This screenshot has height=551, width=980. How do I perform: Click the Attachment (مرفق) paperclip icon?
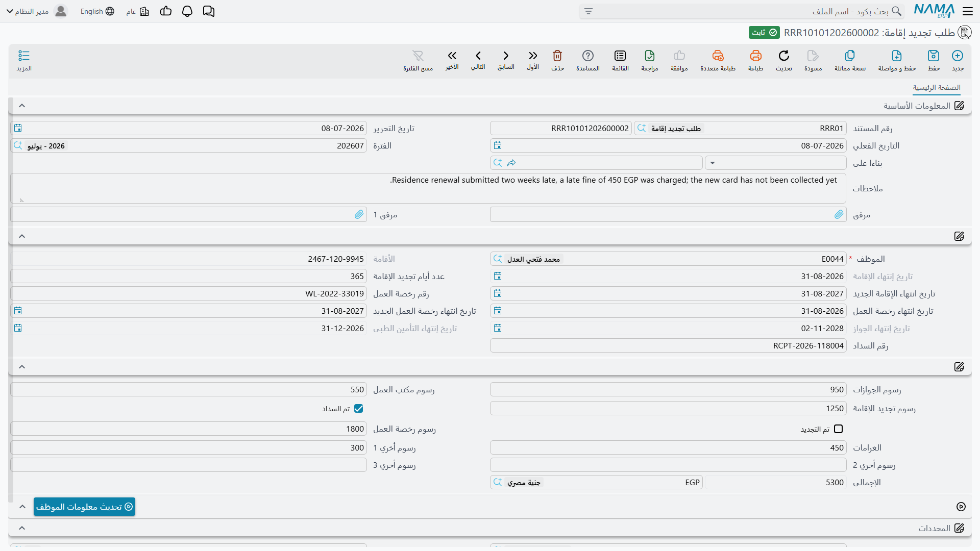(839, 215)
